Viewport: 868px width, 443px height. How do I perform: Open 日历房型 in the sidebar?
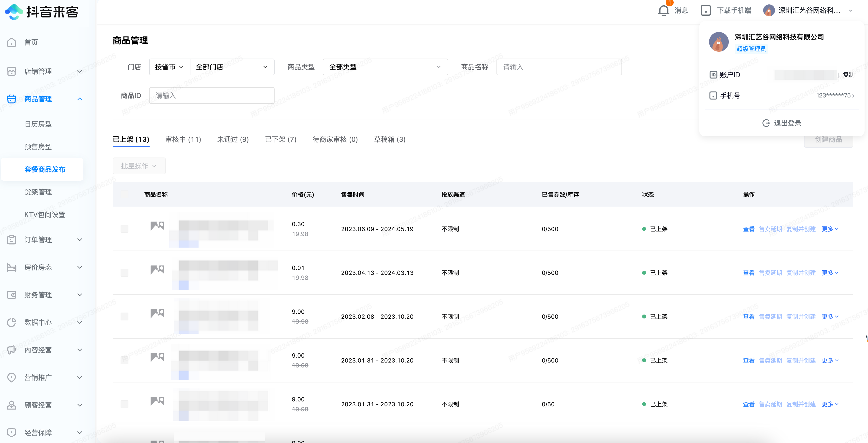click(38, 124)
